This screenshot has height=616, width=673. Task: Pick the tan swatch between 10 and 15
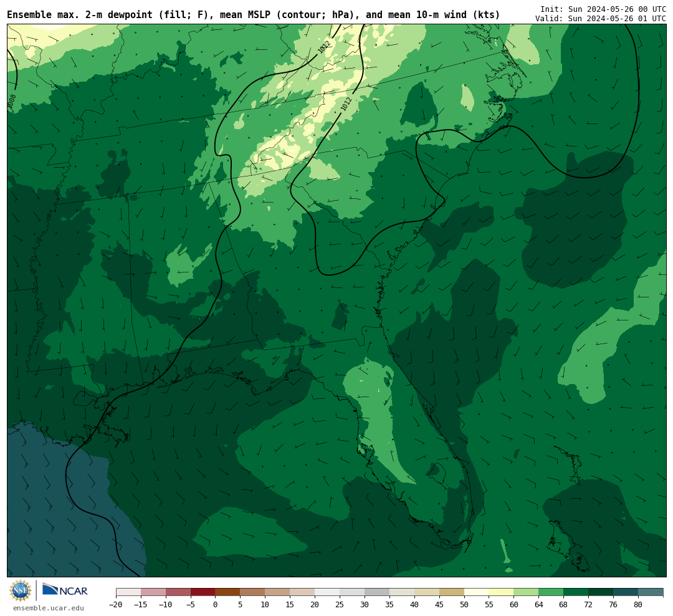click(278, 592)
